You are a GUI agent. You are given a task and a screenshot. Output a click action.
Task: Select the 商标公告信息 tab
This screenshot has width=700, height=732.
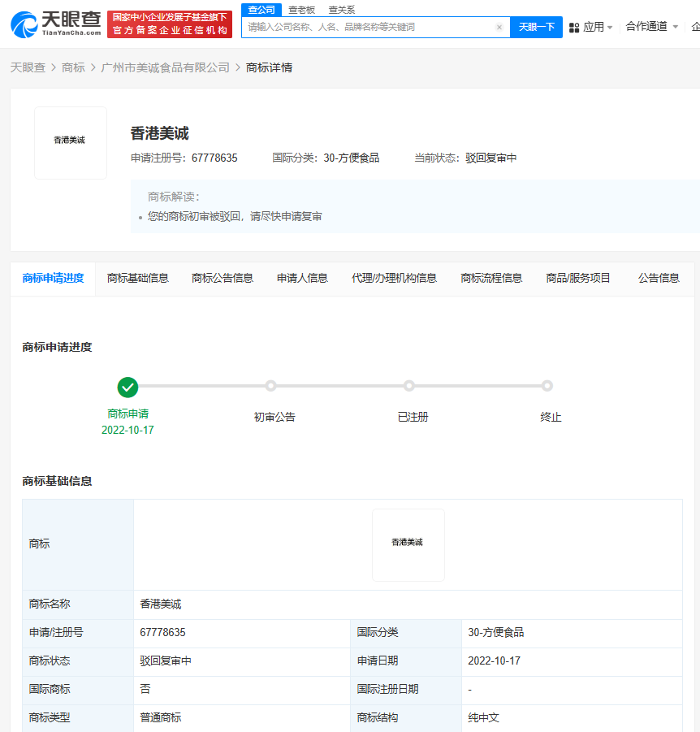tap(223, 278)
